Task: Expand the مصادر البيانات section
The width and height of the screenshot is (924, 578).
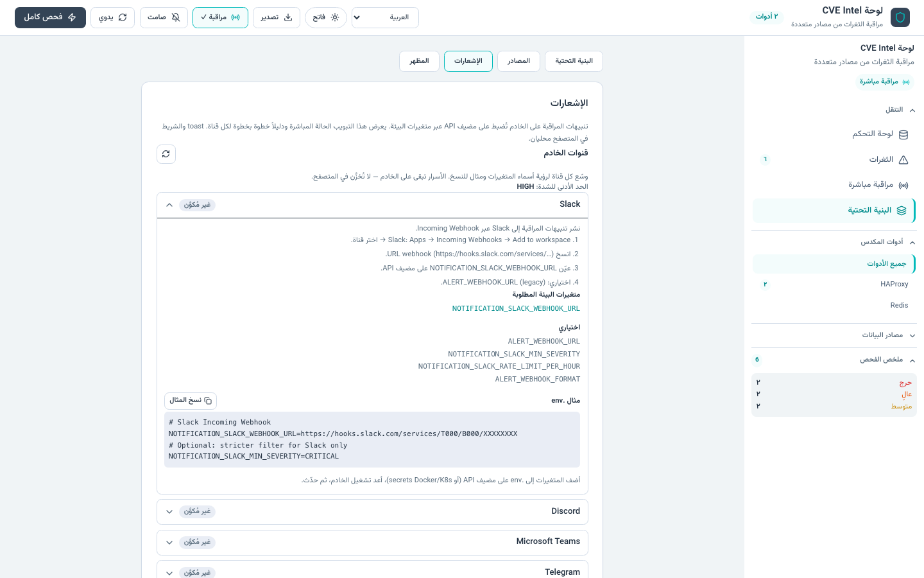Action: [834, 335]
